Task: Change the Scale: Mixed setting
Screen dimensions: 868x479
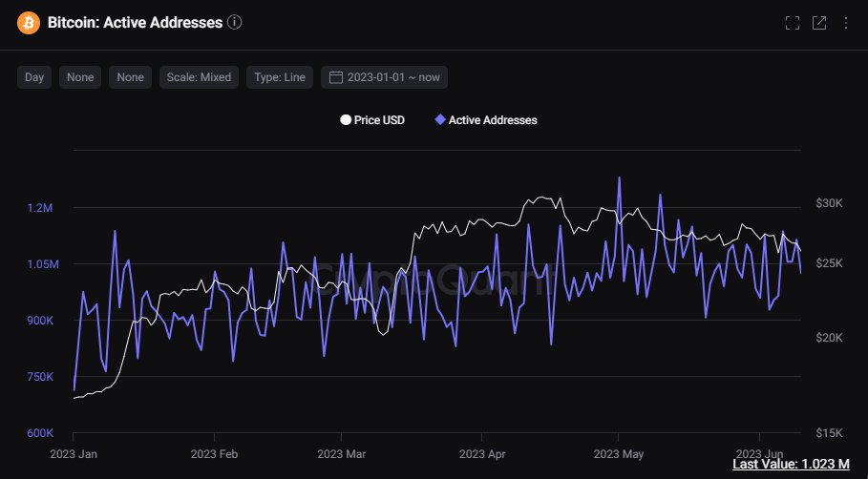Action: pyautogui.click(x=199, y=77)
